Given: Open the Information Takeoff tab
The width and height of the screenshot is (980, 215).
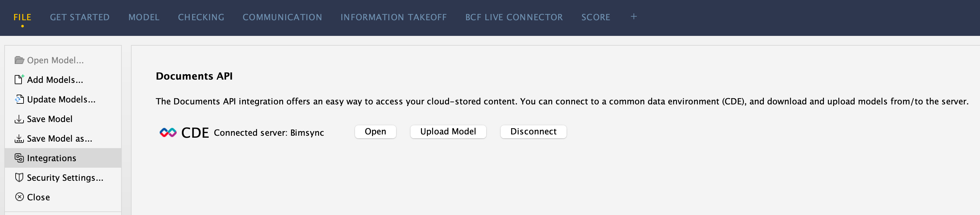Looking at the screenshot, I should (394, 17).
